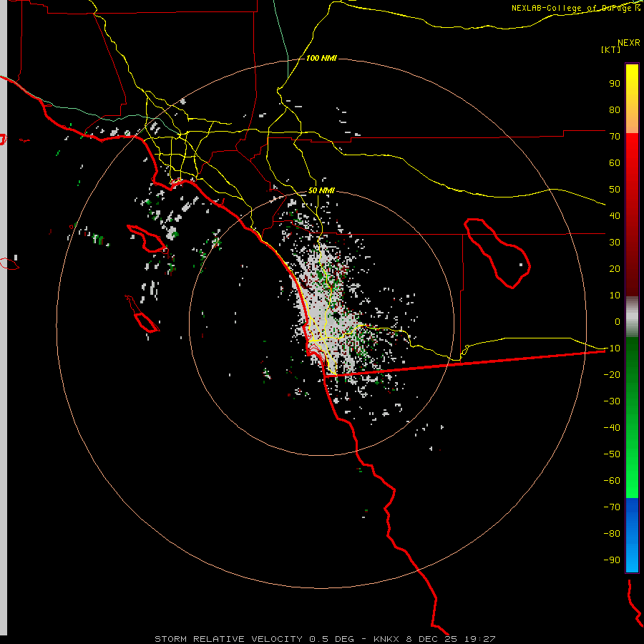This screenshot has width=644, height=644.
Task: Click the red segment of the color bar
Action: coord(632,215)
